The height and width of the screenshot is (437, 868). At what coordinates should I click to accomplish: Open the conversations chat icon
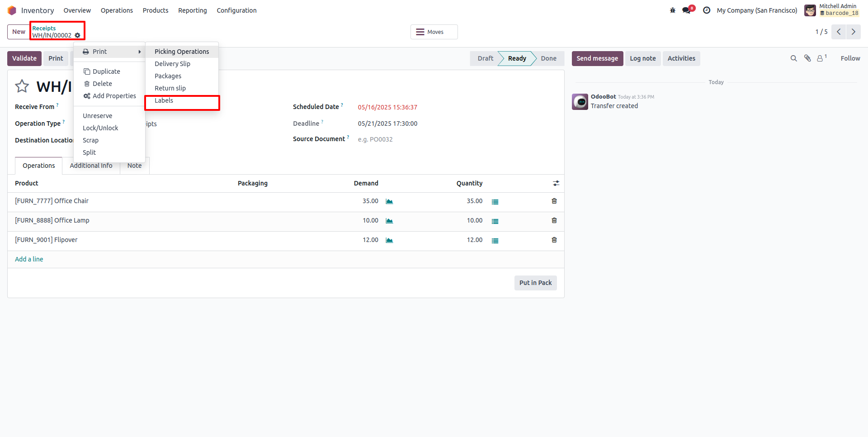pos(687,10)
